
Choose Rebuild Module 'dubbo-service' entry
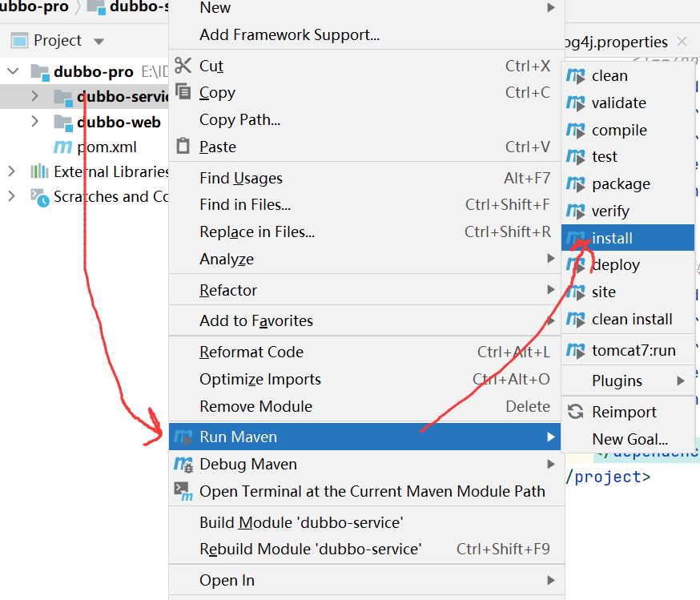click(367, 549)
